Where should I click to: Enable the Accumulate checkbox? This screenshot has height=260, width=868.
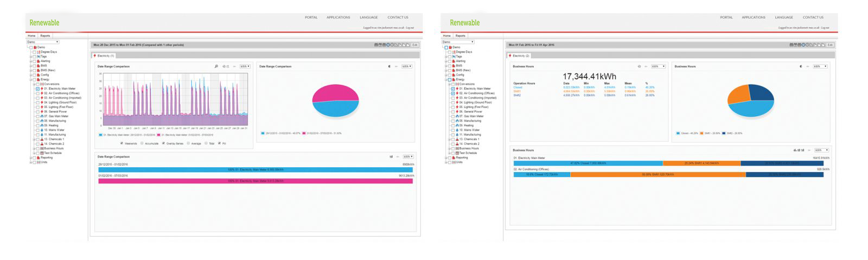(142, 143)
